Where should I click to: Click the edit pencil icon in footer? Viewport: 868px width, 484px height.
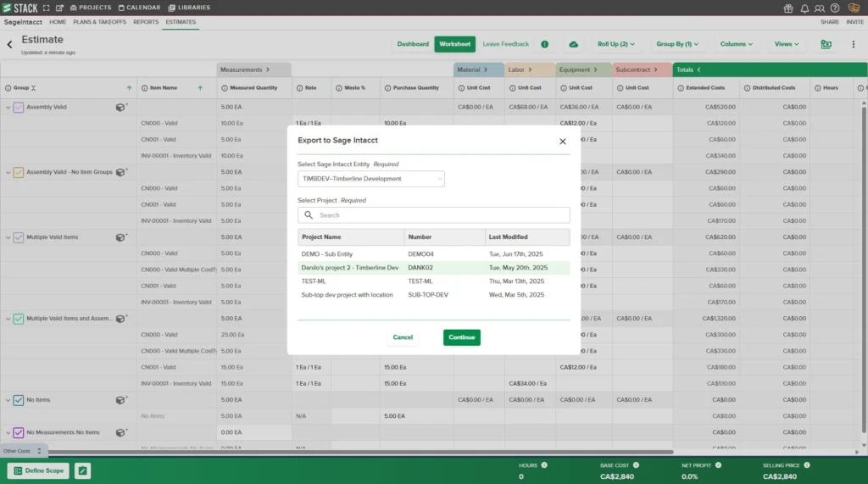(x=82, y=470)
